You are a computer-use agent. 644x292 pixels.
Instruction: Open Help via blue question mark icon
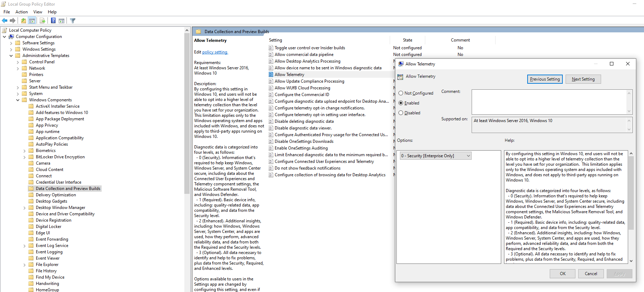(53, 21)
